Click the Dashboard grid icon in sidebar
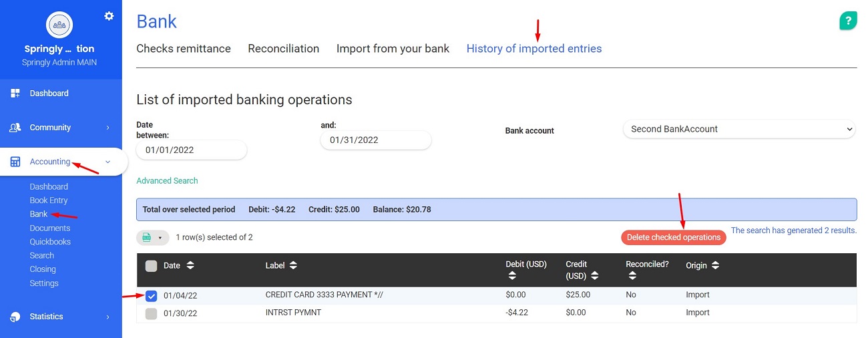Image resolution: width=868 pixels, height=338 pixels. (15, 94)
